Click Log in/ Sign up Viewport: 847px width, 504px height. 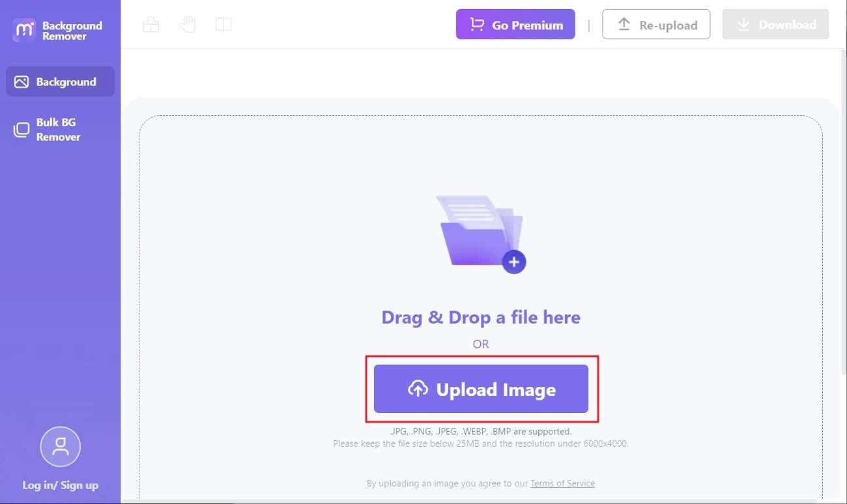pyautogui.click(x=60, y=484)
